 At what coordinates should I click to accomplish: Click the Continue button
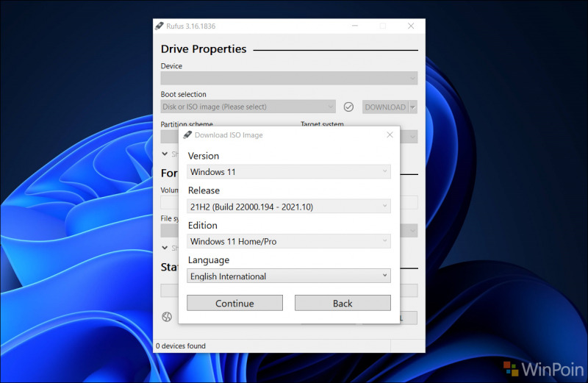click(x=234, y=303)
